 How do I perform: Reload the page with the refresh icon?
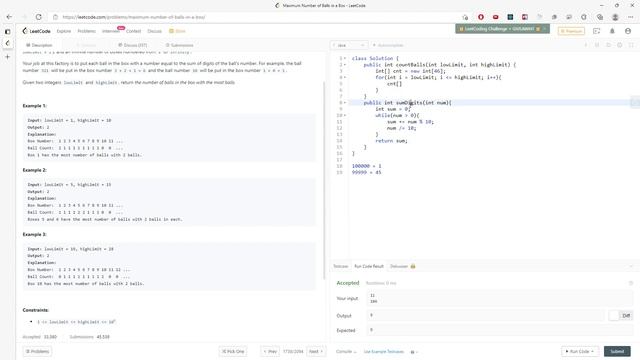coord(39,17)
